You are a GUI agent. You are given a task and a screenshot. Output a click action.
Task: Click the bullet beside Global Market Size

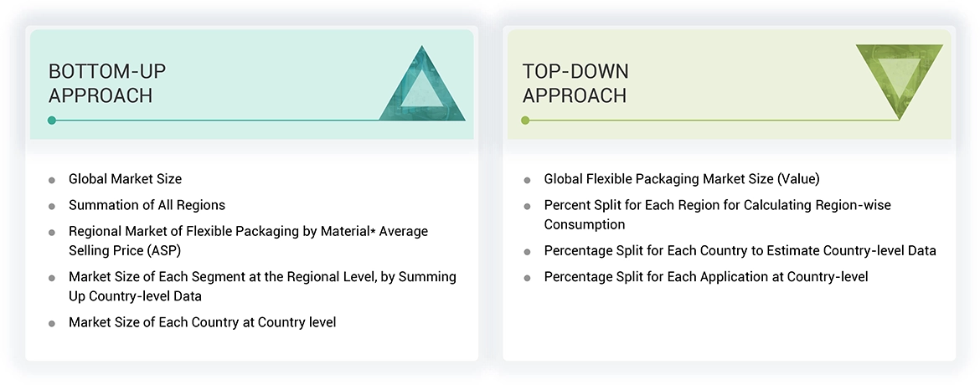(x=52, y=180)
